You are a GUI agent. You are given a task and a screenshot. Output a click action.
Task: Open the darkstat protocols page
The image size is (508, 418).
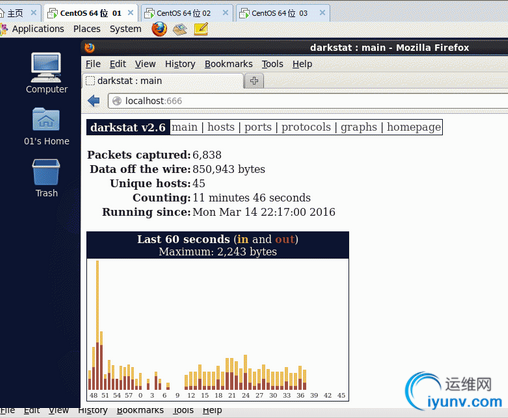(306, 127)
